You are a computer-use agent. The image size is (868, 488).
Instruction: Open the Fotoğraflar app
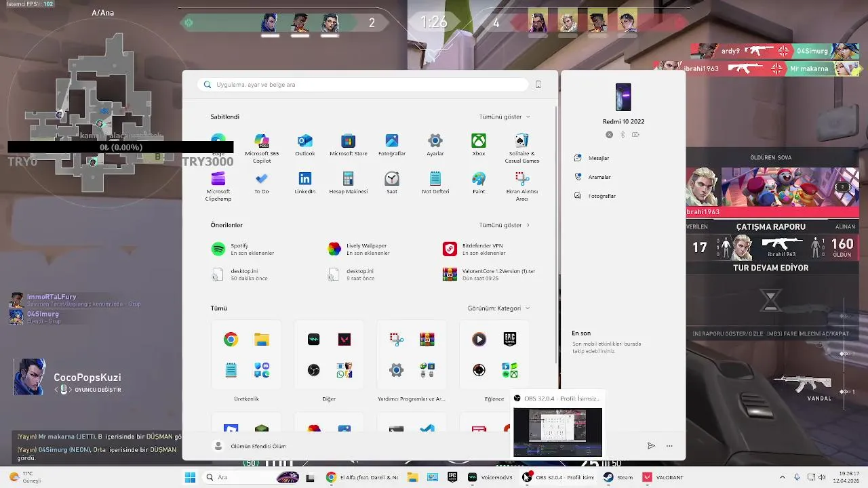pyautogui.click(x=392, y=145)
